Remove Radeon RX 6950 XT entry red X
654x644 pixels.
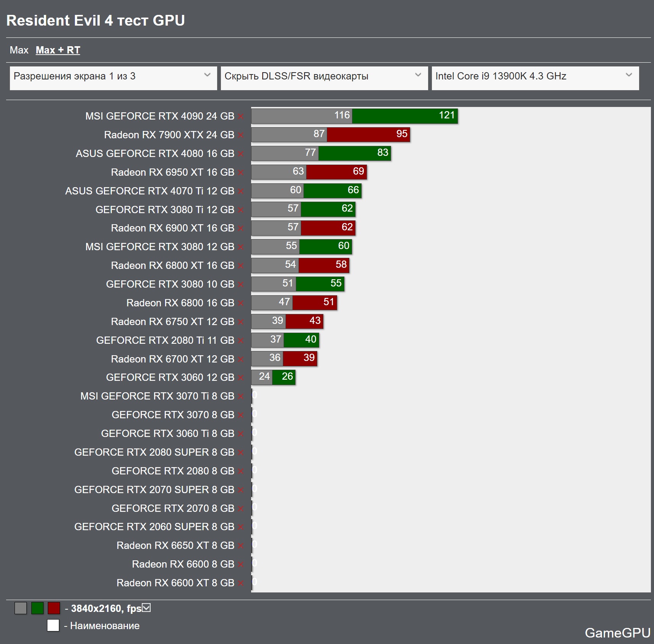[x=241, y=173]
